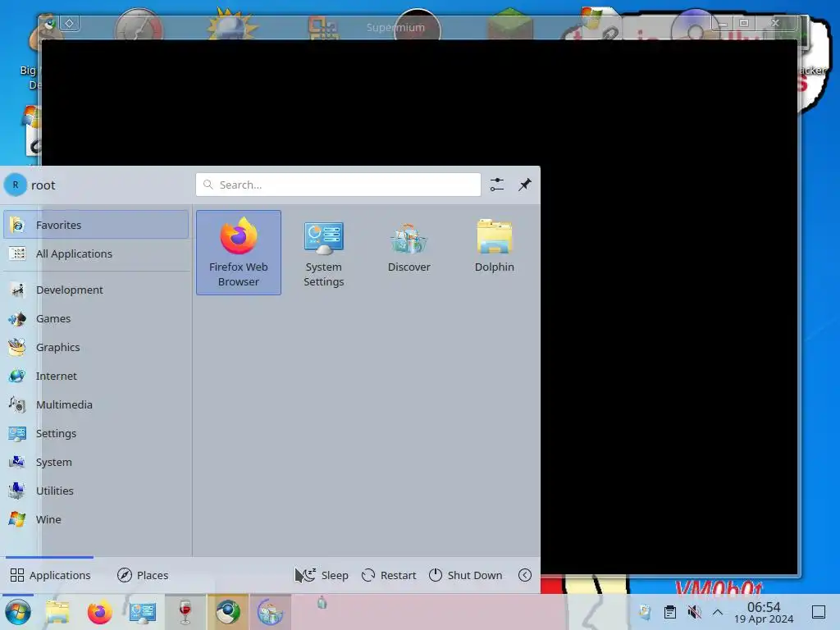
Task: Click the root user avatar
Action: pyautogui.click(x=16, y=185)
